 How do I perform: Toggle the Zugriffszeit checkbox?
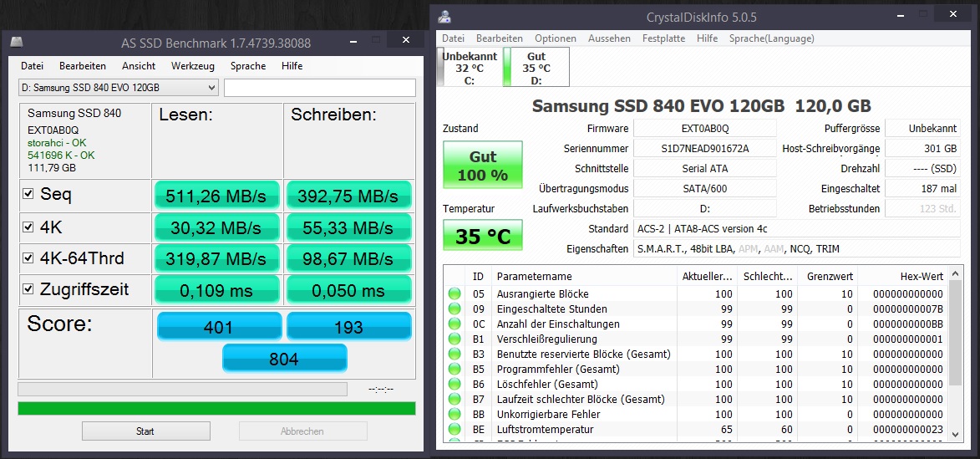(x=28, y=289)
